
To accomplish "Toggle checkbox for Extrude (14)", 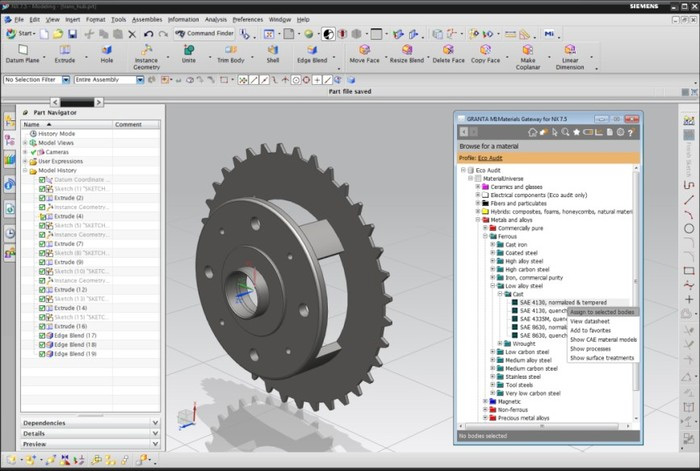I will (x=42, y=308).
